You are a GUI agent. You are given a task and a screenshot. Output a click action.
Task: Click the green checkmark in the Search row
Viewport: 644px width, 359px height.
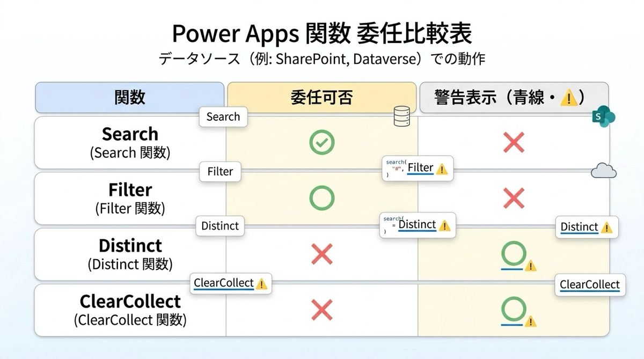tap(322, 142)
